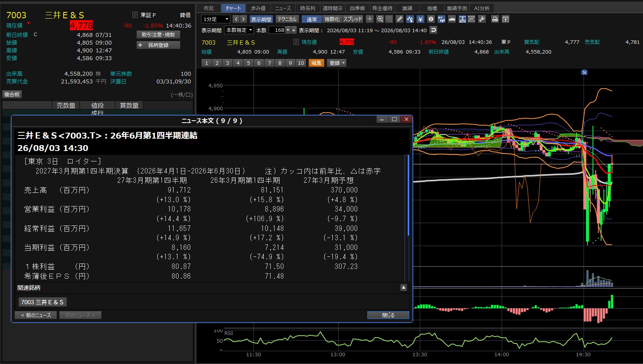643x364 pixels.
Task: Decrease 本数 with down stepper arrow
Action: click(288, 30)
